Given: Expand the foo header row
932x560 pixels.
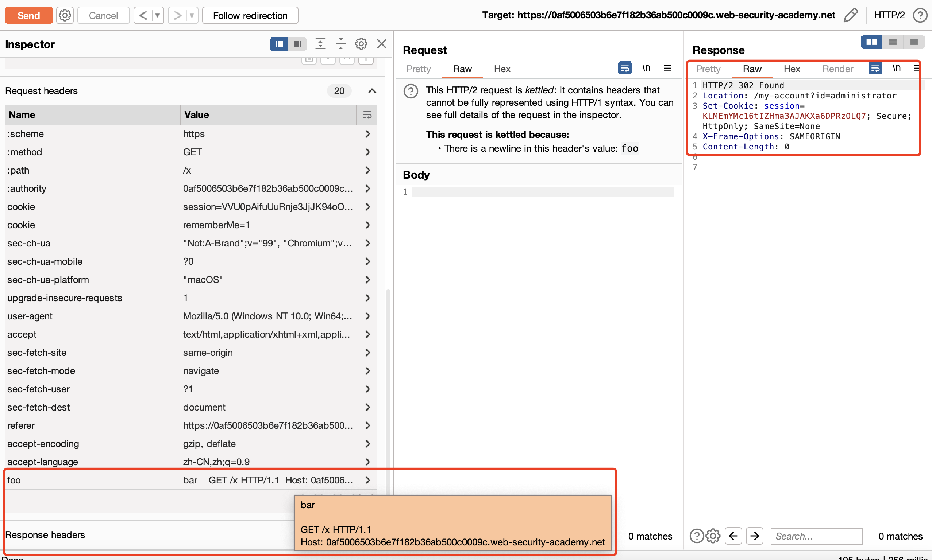Looking at the screenshot, I should [x=367, y=480].
